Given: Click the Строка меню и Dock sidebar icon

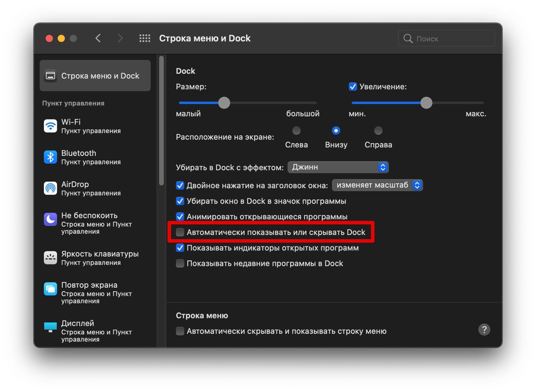Looking at the screenshot, I should [x=50, y=76].
